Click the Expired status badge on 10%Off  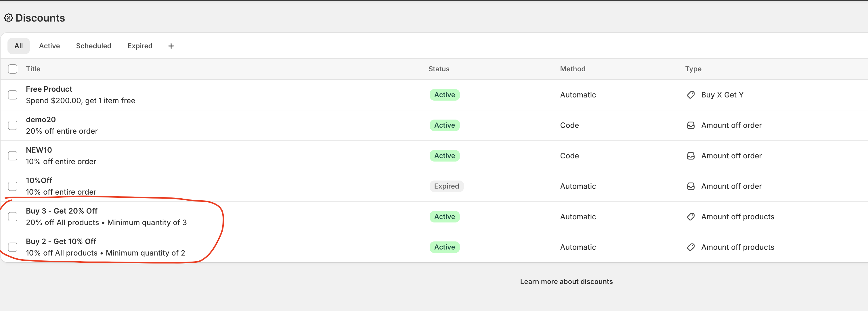tap(446, 187)
